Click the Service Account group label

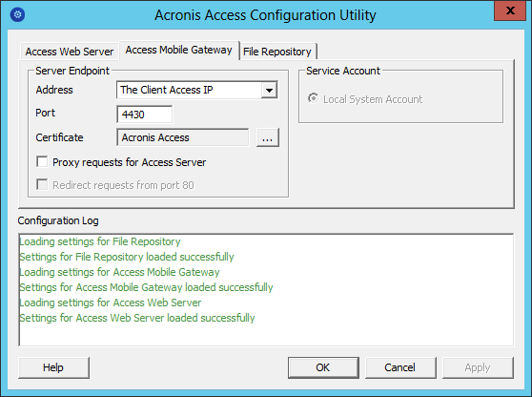click(343, 71)
